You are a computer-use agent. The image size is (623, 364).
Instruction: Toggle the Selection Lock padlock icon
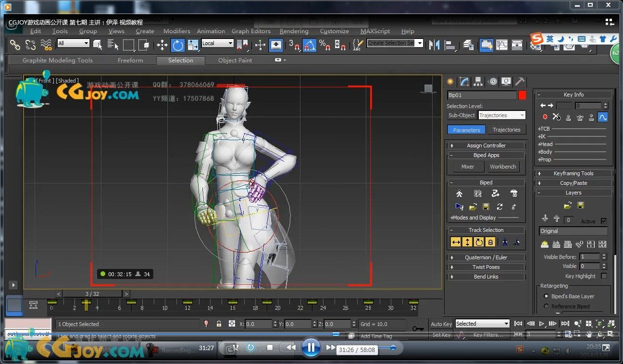[x=219, y=324]
